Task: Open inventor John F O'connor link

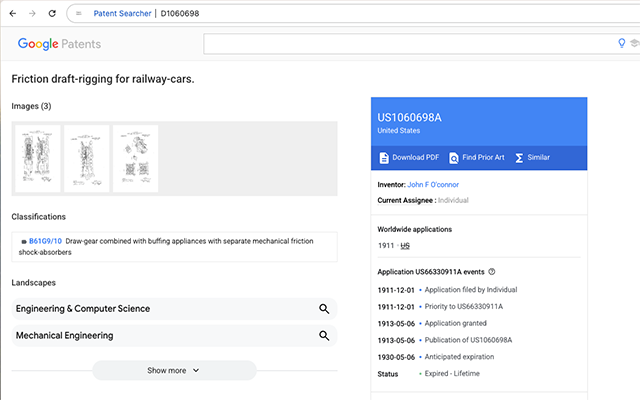Action: tap(433, 184)
